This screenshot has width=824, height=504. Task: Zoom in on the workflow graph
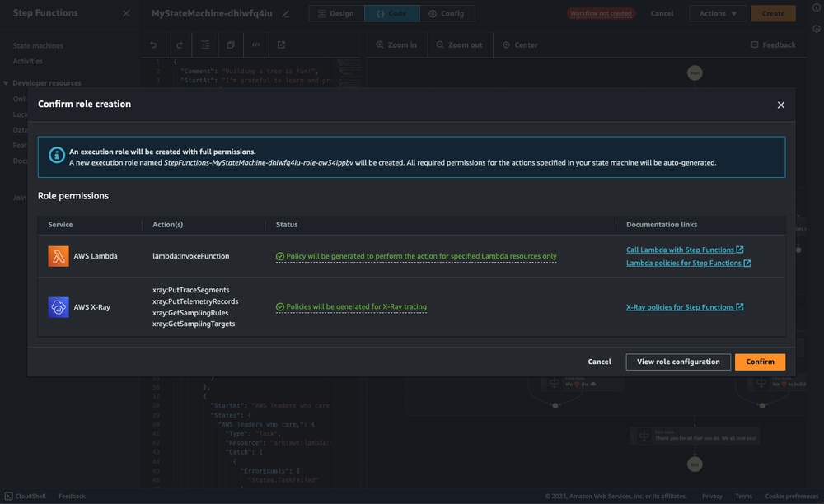[397, 45]
